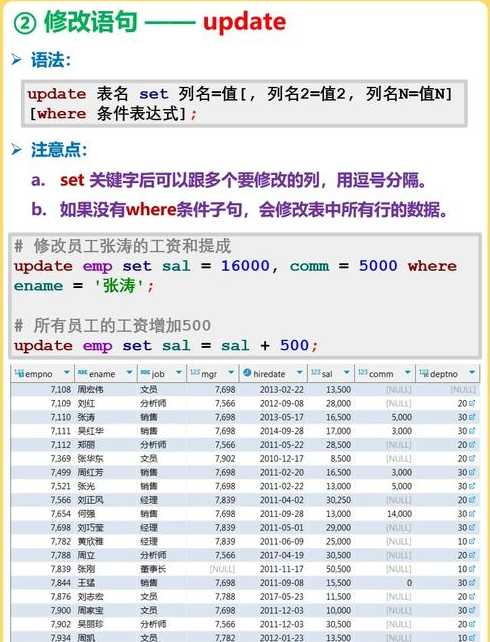Open deptno link icon in the 25,000 salary row

pos(472,541)
